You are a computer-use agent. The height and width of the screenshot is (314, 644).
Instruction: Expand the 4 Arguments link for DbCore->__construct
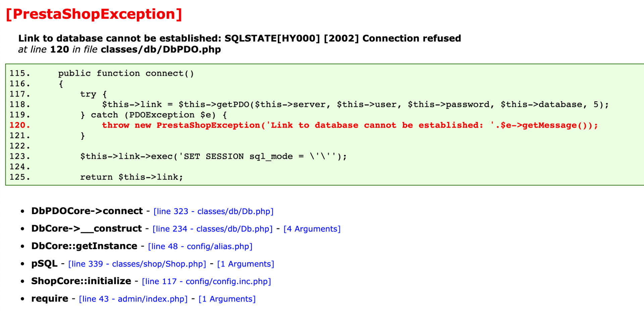click(x=312, y=229)
